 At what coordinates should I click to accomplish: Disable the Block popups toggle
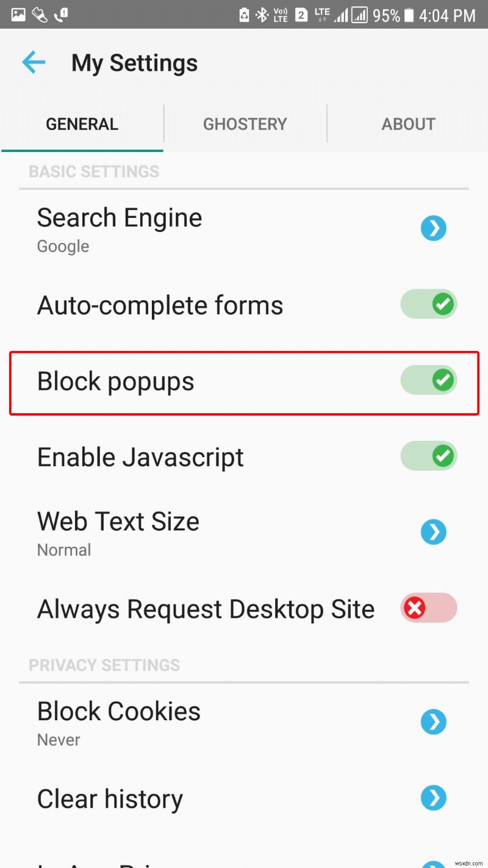429,380
